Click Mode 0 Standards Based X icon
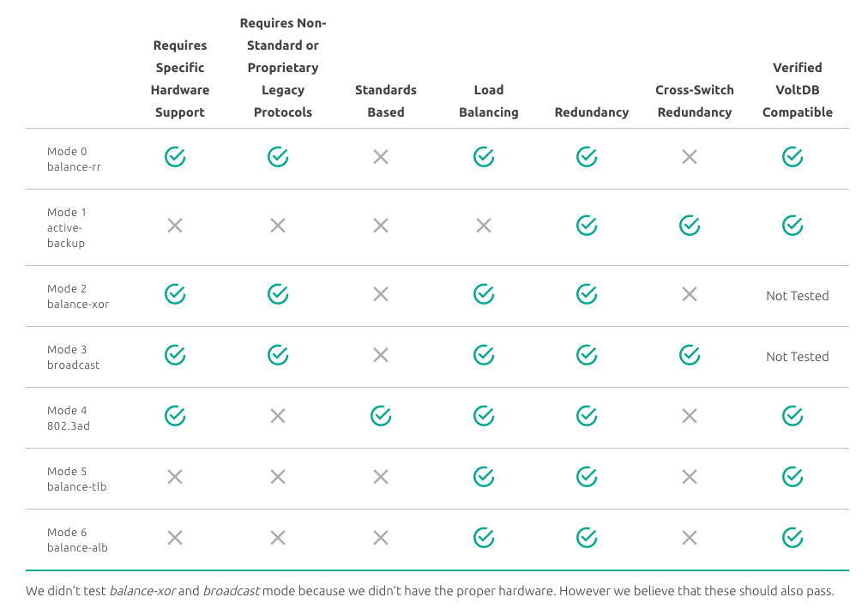The width and height of the screenshot is (868, 615). tap(381, 157)
